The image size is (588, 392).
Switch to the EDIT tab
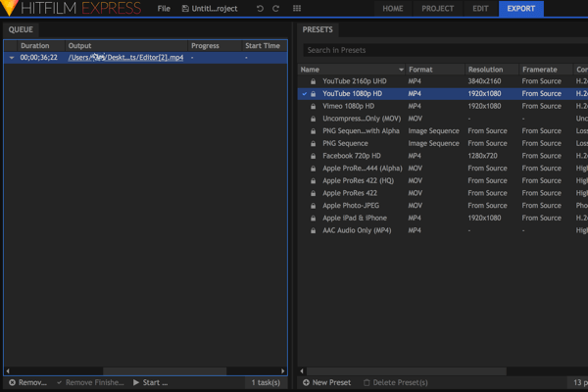[x=480, y=9]
